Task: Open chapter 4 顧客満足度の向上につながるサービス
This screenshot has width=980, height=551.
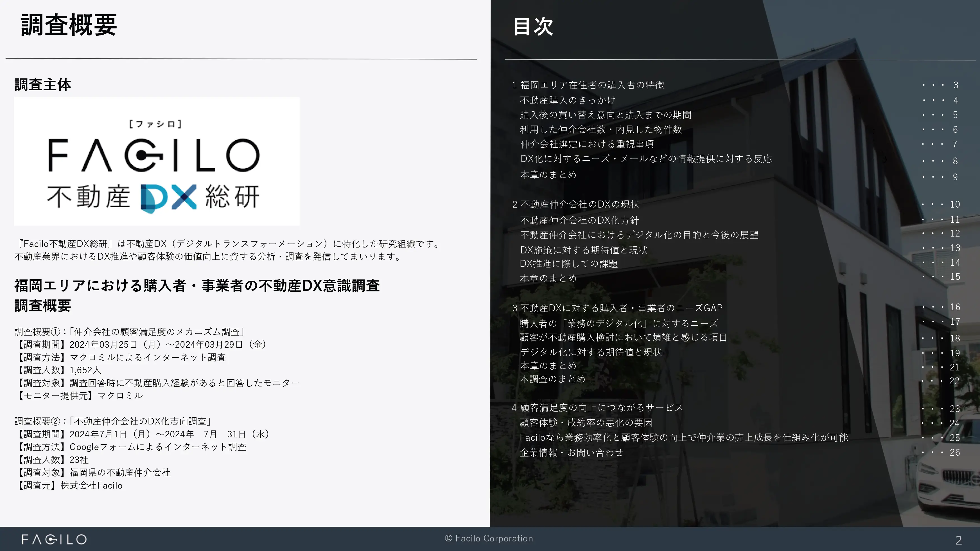Action: coord(597,408)
